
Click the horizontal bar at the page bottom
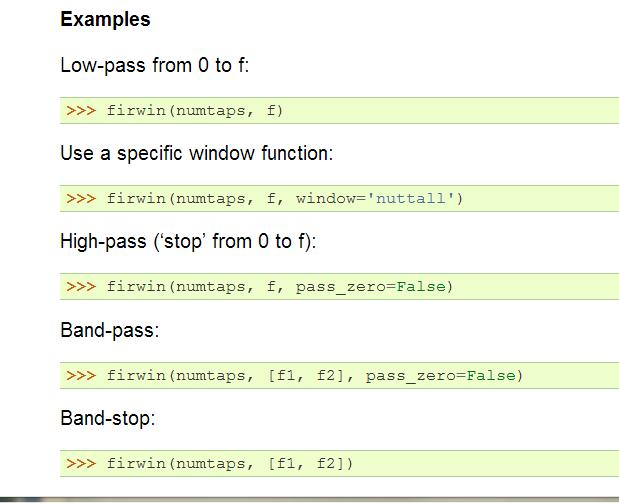[310, 499]
